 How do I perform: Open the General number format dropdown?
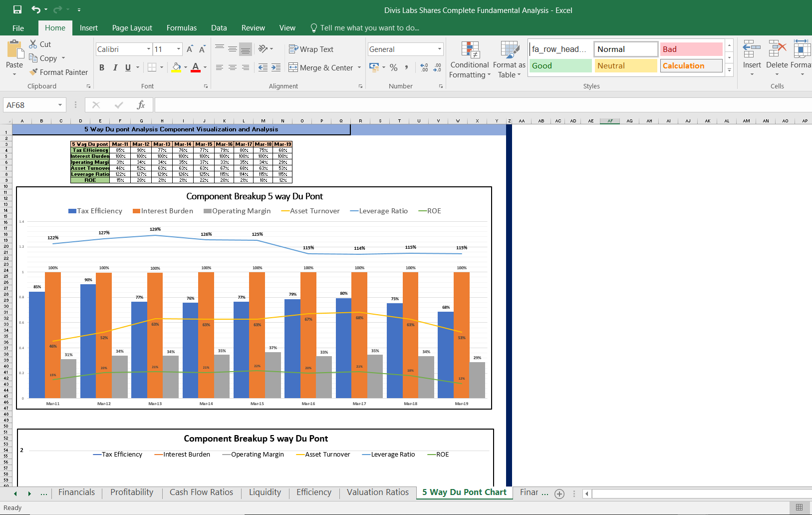(440, 49)
